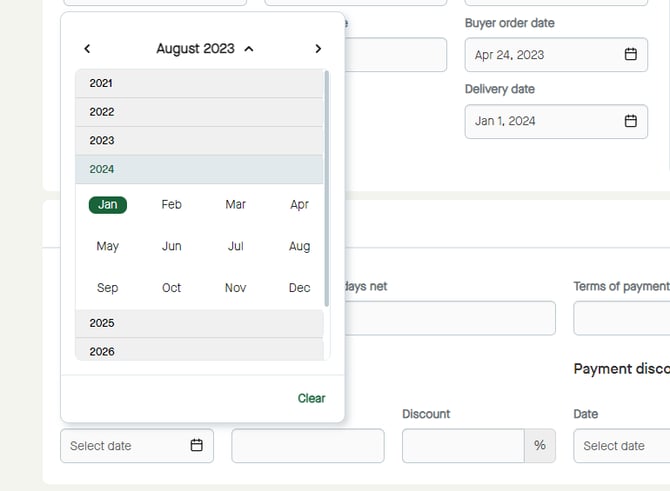Select Jun month in 2024
This screenshot has width=670, height=491.
coord(172,246)
